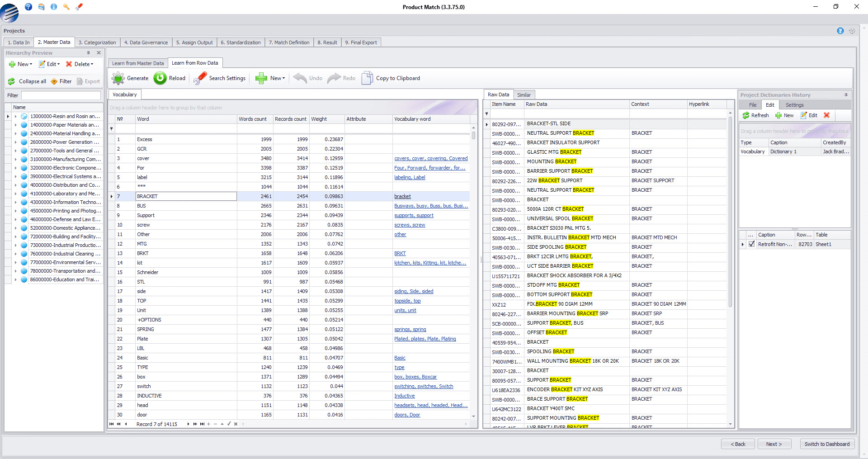Open the Learn from Master Data tab
The image size is (868, 459).
[x=137, y=63]
